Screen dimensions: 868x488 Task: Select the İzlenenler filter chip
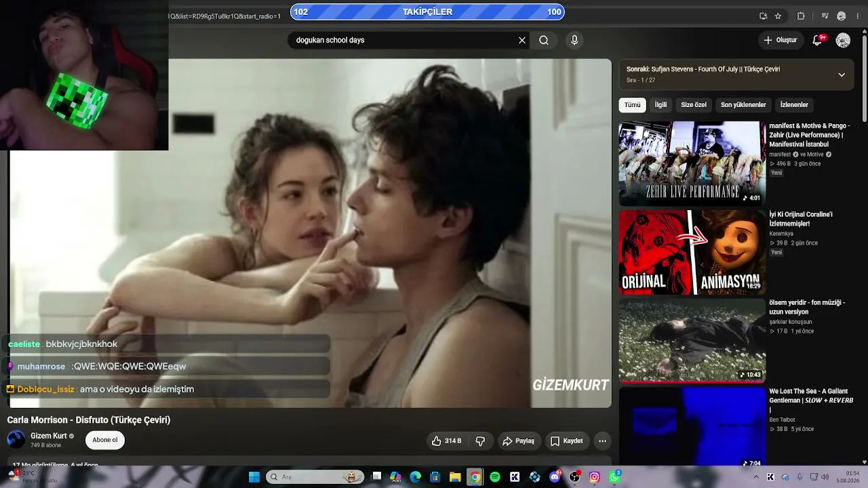(x=794, y=105)
